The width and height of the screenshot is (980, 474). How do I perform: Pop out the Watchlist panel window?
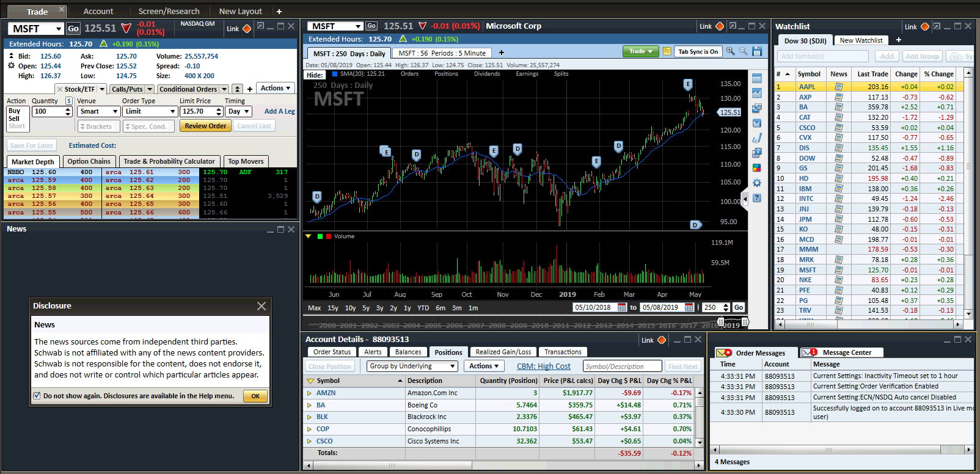[x=936, y=26]
